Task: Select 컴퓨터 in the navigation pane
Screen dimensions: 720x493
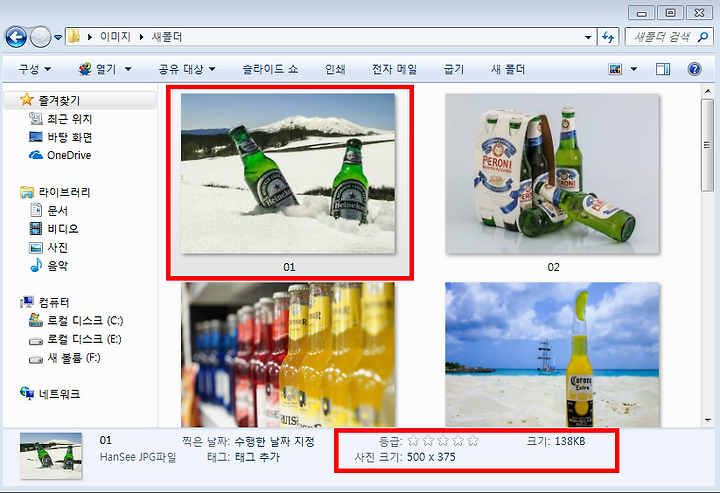Action: (54, 303)
